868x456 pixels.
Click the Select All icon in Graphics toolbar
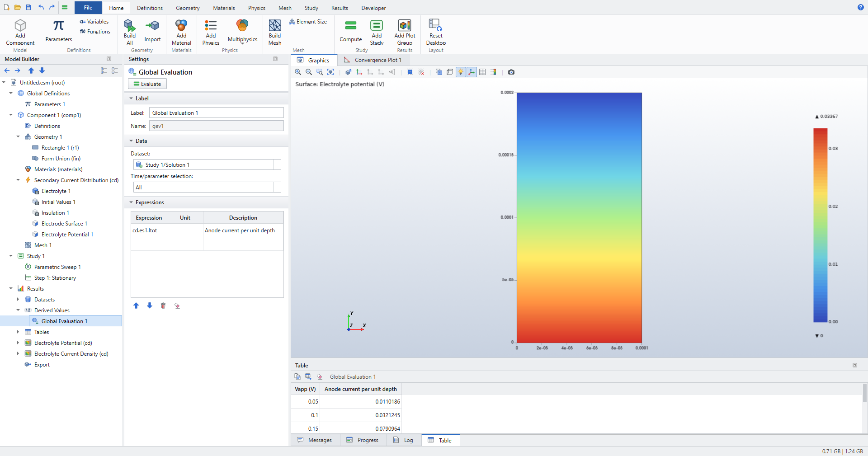410,72
